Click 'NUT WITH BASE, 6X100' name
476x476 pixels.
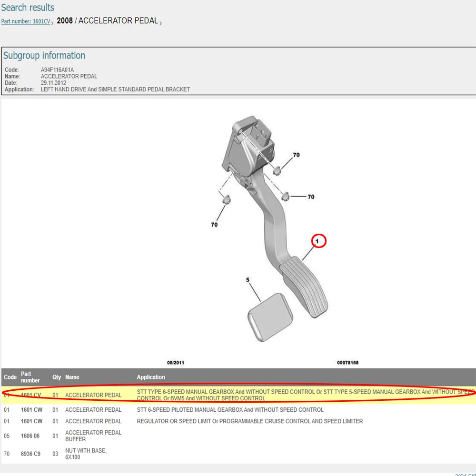point(86,454)
